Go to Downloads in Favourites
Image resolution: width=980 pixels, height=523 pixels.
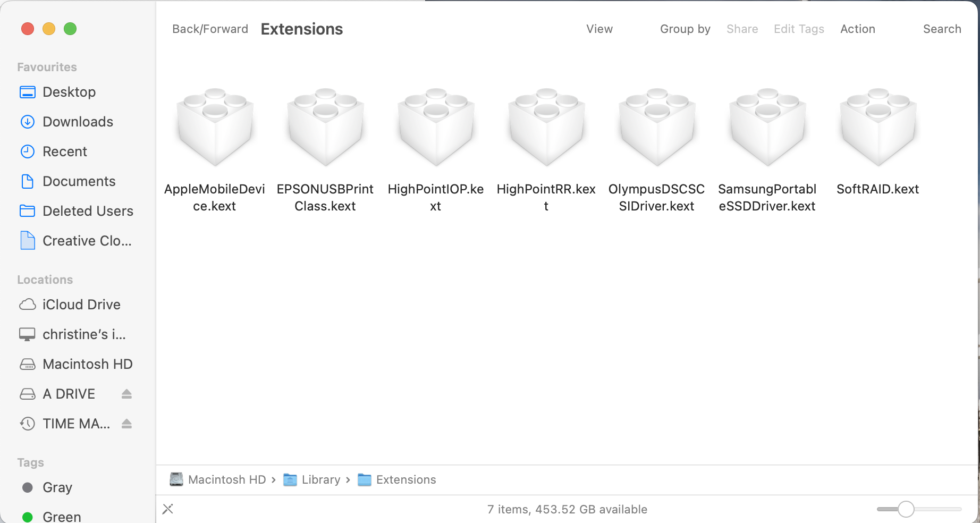coord(78,122)
